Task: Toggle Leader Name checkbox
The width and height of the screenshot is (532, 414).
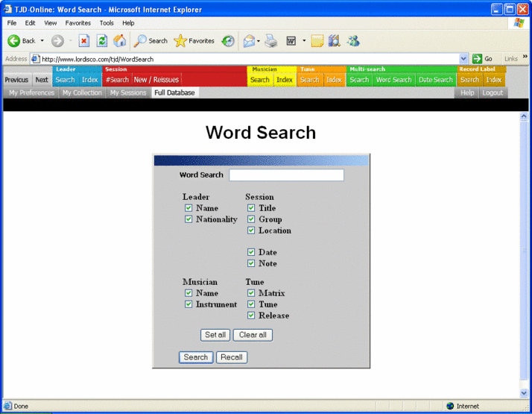Action: [189, 208]
